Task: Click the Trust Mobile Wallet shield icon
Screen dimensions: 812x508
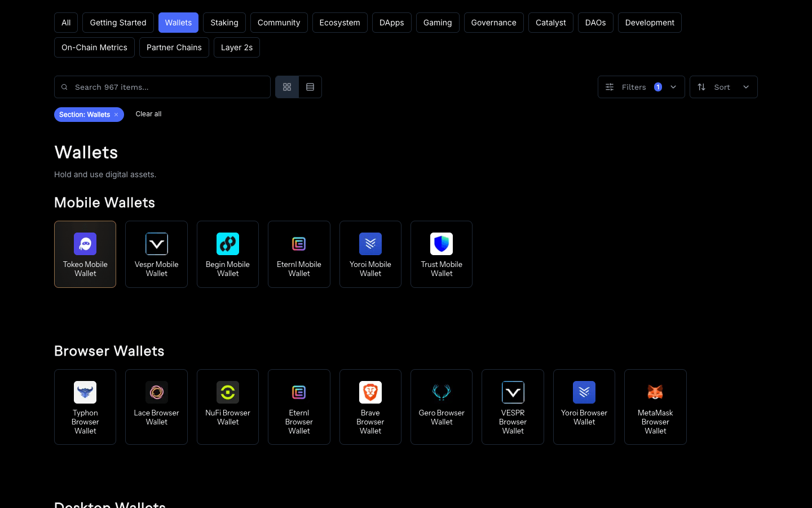Action: tap(441, 243)
